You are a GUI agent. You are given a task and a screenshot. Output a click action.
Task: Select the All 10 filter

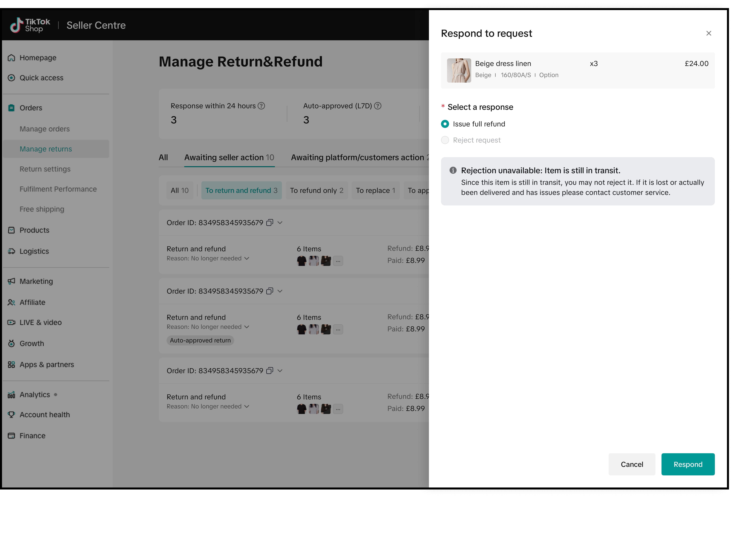point(180,191)
